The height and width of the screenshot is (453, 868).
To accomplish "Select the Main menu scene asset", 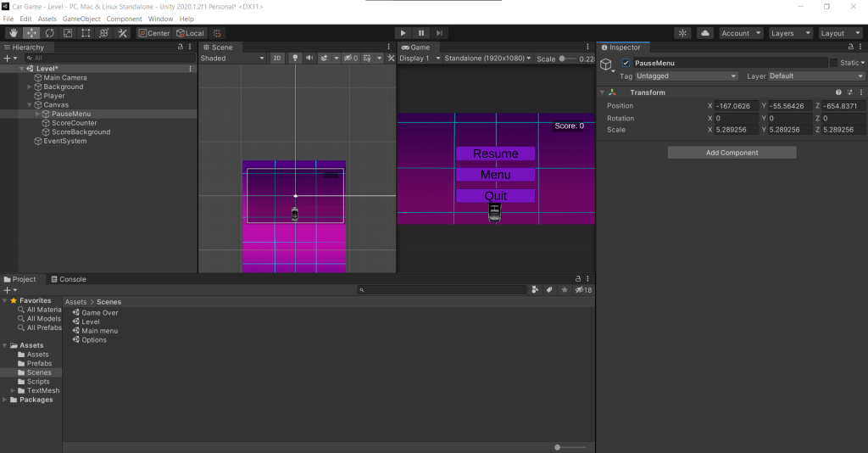I will coord(99,331).
